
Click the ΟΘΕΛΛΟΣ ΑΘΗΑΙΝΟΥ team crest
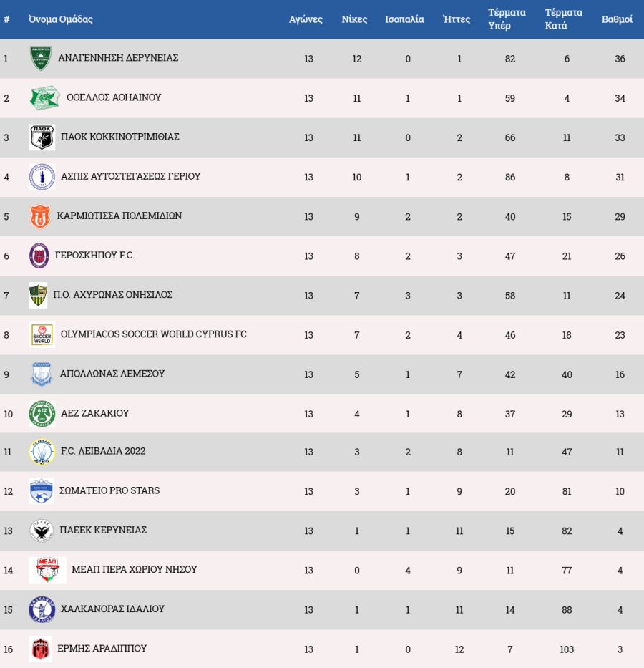pyautogui.click(x=44, y=98)
